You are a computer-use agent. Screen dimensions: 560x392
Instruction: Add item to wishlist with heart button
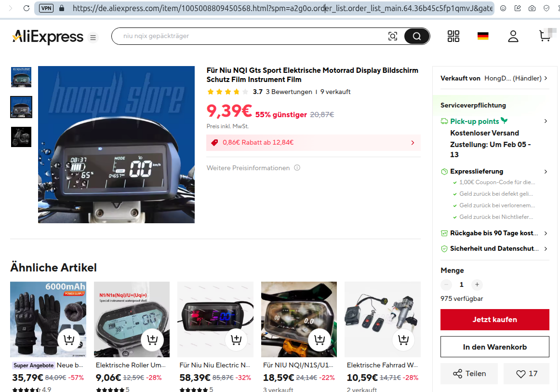coord(526,374)
